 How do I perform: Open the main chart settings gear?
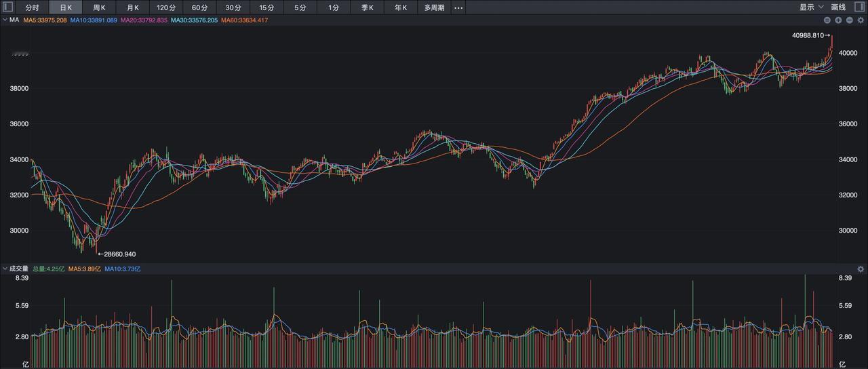(x=861, y=20)
